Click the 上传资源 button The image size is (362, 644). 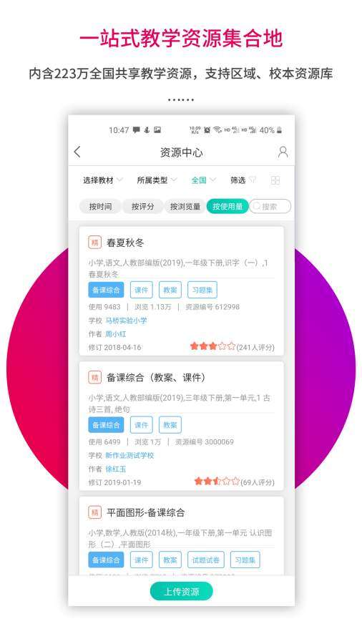(x=182, y=592)
